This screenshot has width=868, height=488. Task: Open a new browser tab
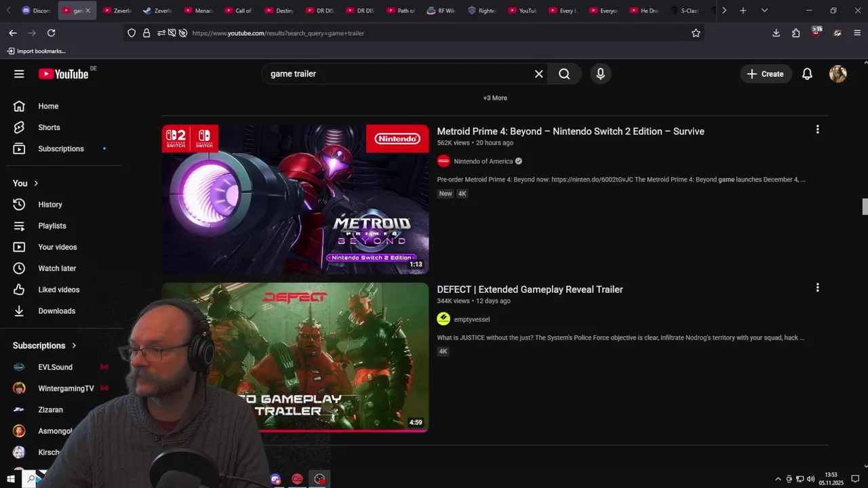(x=743, y=10)
